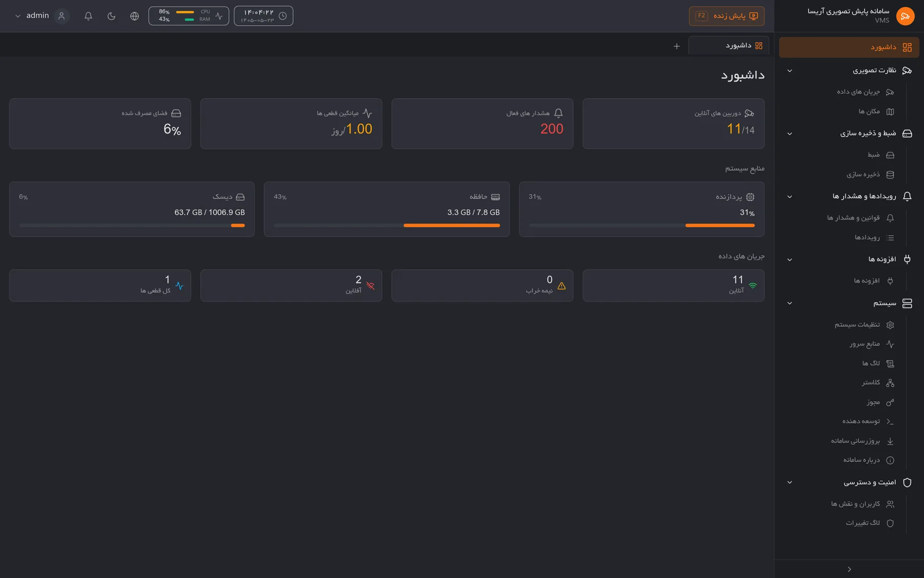Screen dimensions: 924x578
Task: Click the پردازنده usage progress bar
Action: 642,225
